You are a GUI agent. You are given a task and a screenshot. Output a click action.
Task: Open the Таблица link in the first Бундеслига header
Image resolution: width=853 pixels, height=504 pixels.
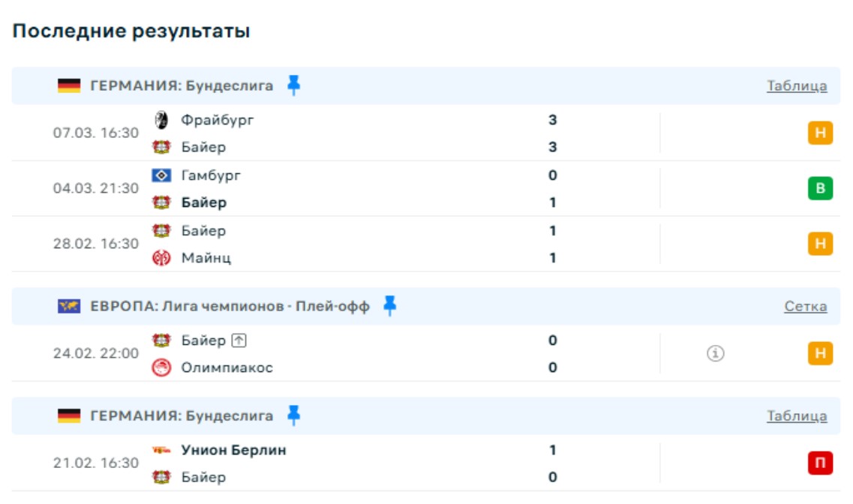point(796,85)
